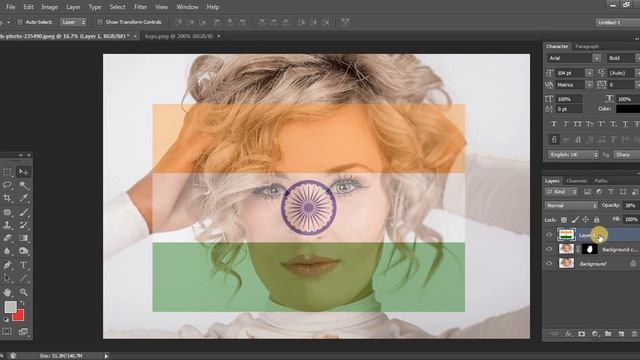Open the File menu
The height and width of the screenshot is (360, 640).
pos(11,7)
